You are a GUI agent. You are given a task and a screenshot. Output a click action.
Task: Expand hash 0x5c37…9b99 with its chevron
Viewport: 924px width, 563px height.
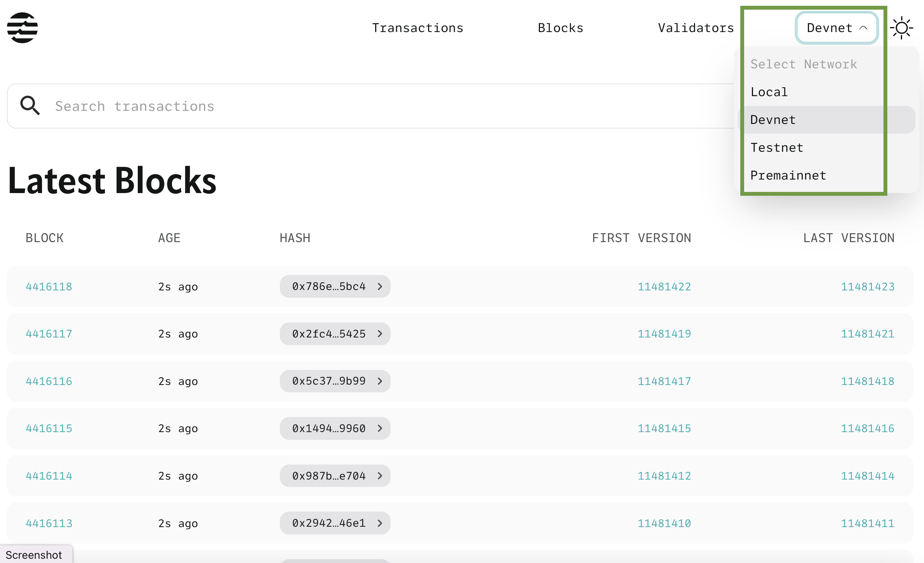(x=380, y=381)
